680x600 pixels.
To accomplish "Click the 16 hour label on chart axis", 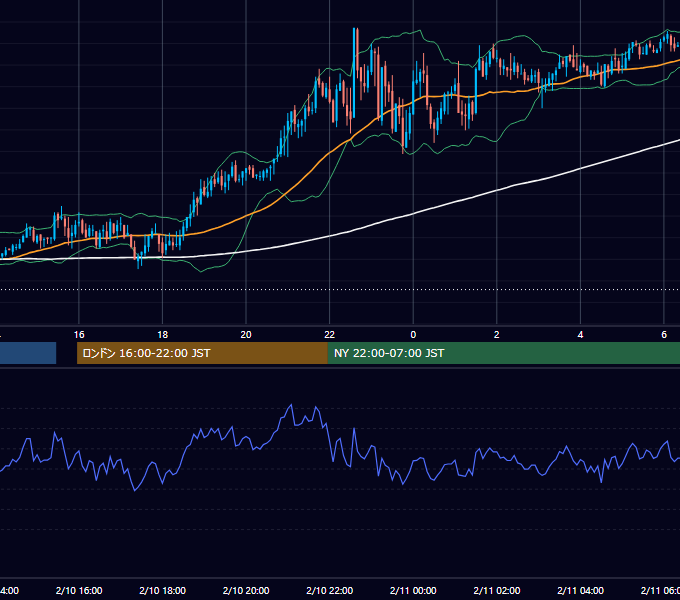I will 79,335.
